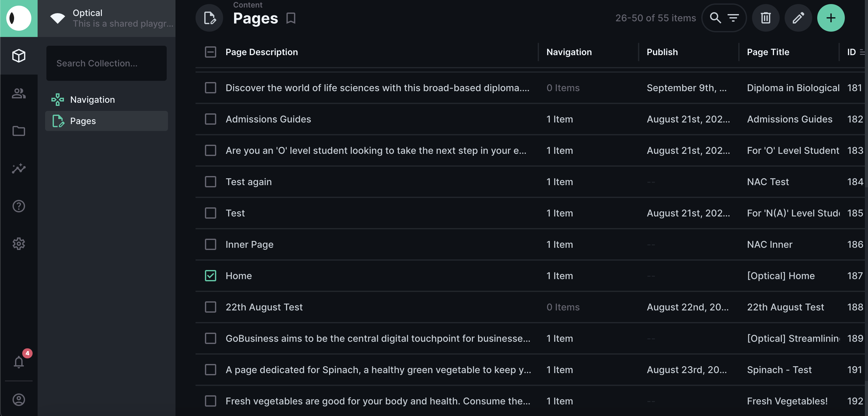This screenshot has width=868, height=416.
Task: Open the Insights chart icon
Action: coord(19,169)
